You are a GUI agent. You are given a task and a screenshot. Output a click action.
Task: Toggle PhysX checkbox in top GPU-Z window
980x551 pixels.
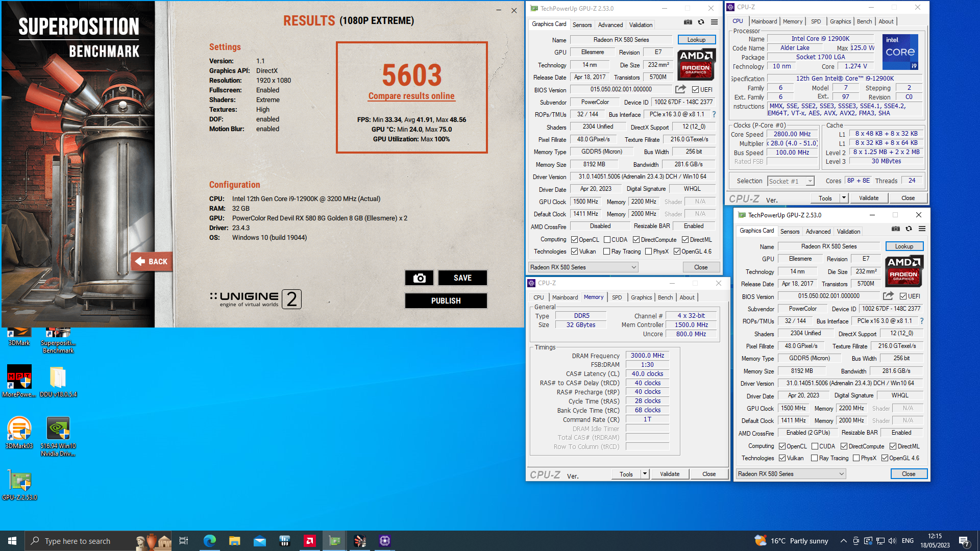[x=649, y=252]
